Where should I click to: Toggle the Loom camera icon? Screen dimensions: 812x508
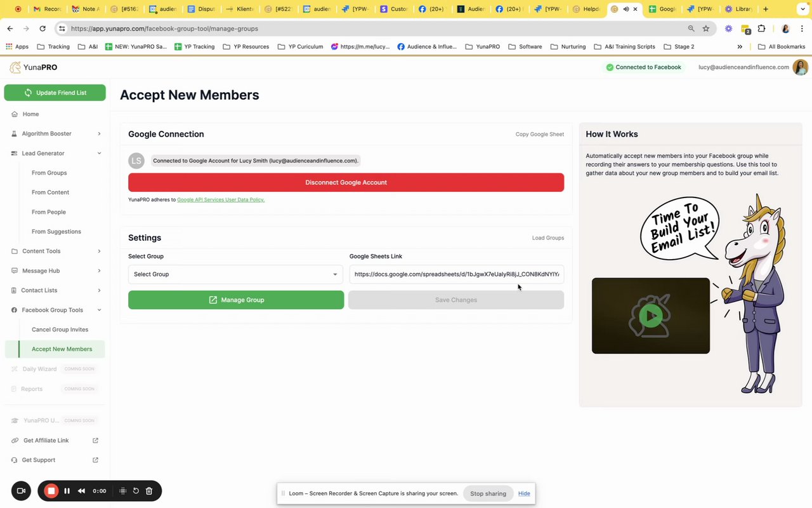(x=21, y=491)
